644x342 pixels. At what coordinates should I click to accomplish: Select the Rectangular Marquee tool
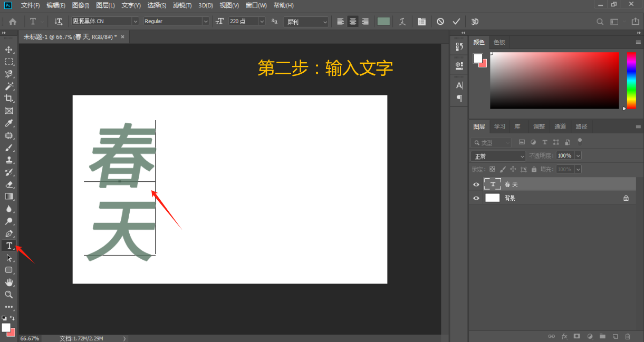(x=9, y=62)
